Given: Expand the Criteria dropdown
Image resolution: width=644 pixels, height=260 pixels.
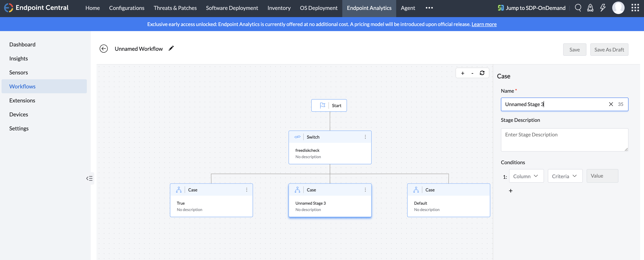Looking at the screenshot, I should (565, 176).
